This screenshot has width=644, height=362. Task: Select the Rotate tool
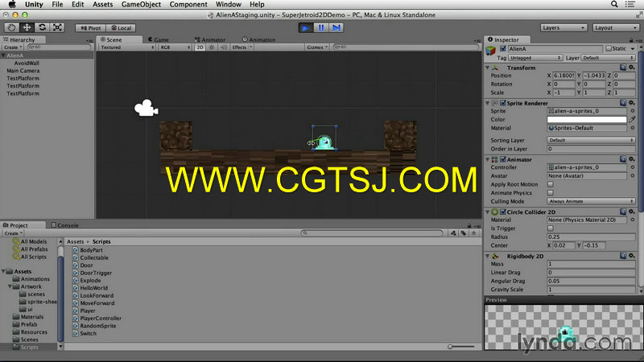[42, 27]
